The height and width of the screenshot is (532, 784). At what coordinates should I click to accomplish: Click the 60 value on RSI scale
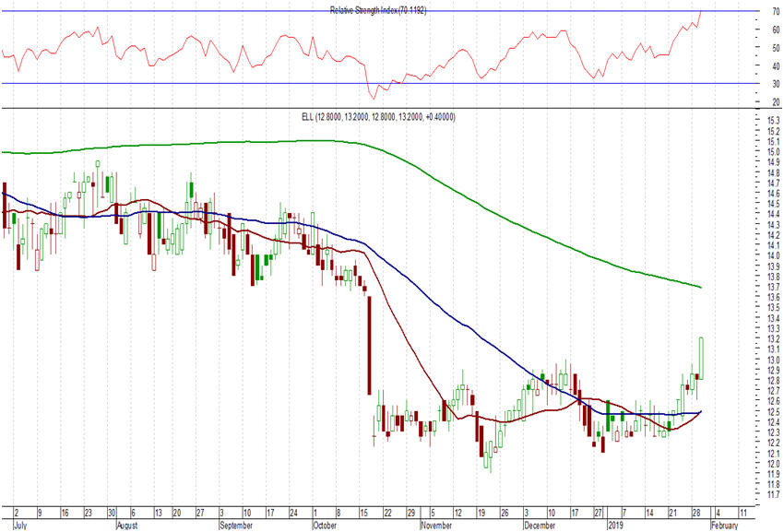pyautogui.click(x=776, y=30)
